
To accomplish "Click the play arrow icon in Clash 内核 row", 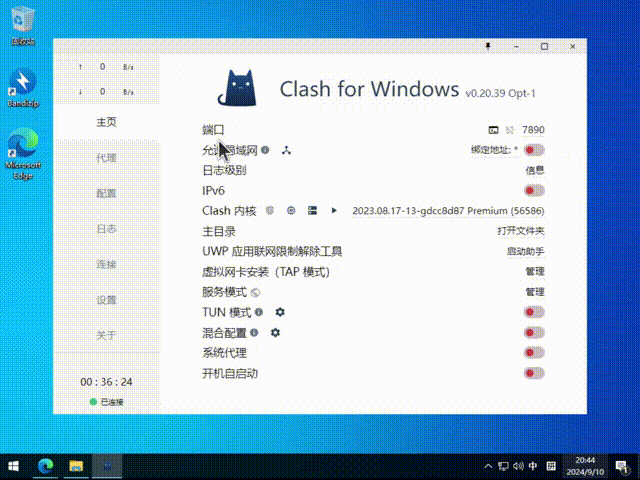I will 335,211.
